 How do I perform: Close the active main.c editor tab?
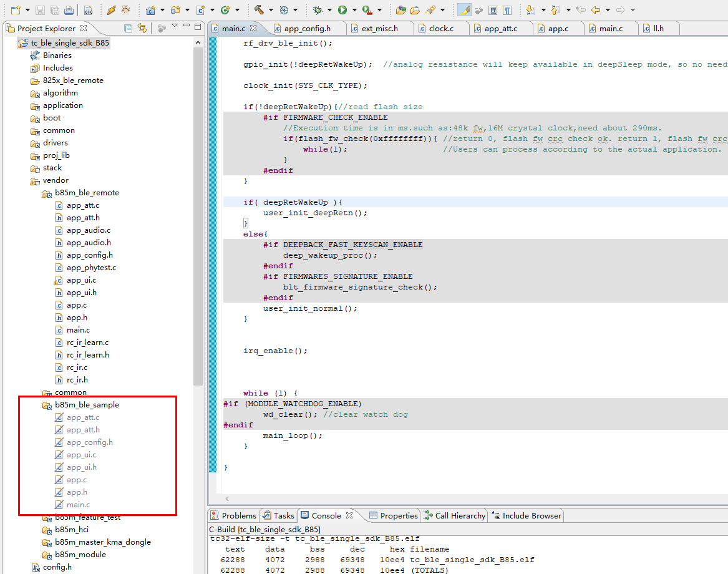pyautogui.click(x=253, y=28)
